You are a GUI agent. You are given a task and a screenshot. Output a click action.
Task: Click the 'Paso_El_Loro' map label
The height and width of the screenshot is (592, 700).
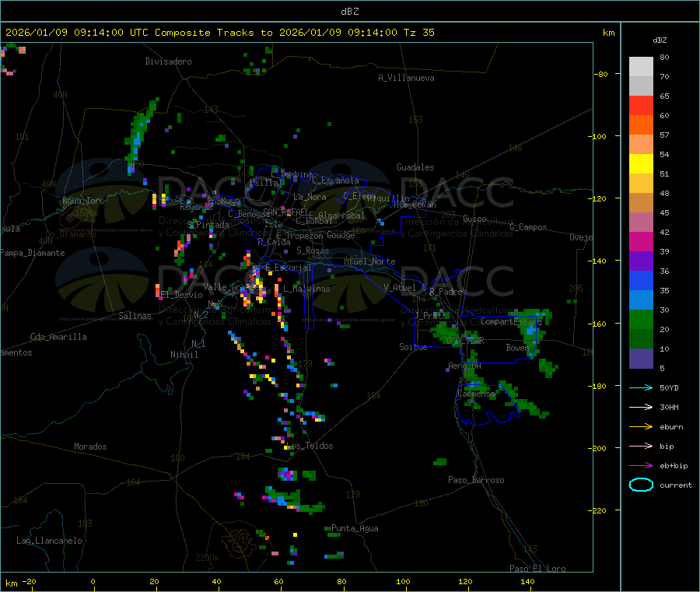537,569
